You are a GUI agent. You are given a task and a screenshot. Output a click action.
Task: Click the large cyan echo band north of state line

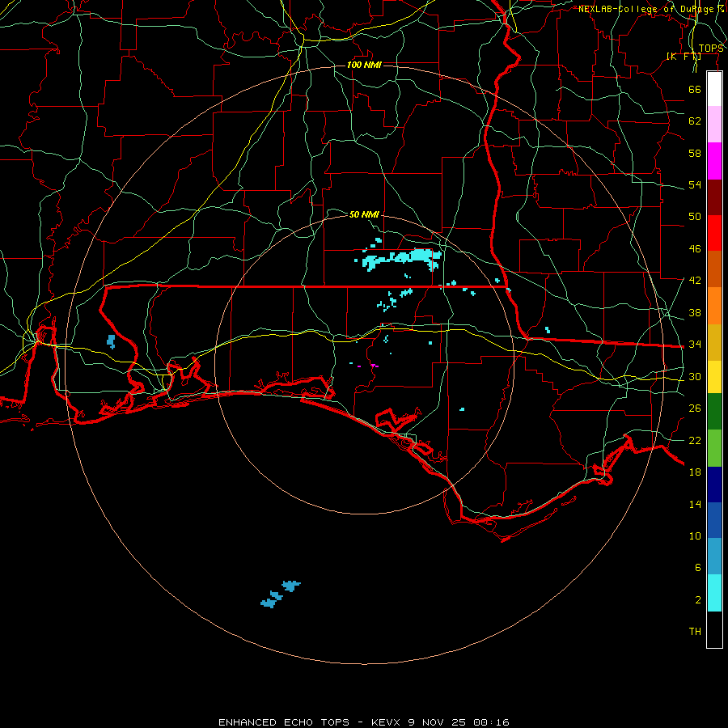pyautogui.click(x=401, y=259)
